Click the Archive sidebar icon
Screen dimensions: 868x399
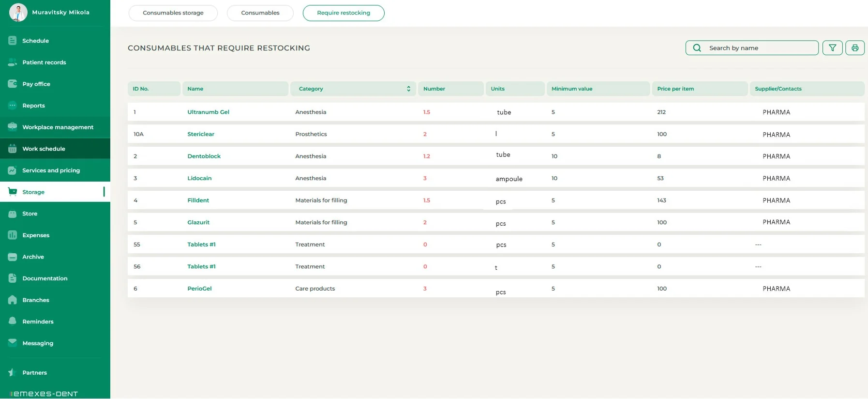tap(13, 257)
